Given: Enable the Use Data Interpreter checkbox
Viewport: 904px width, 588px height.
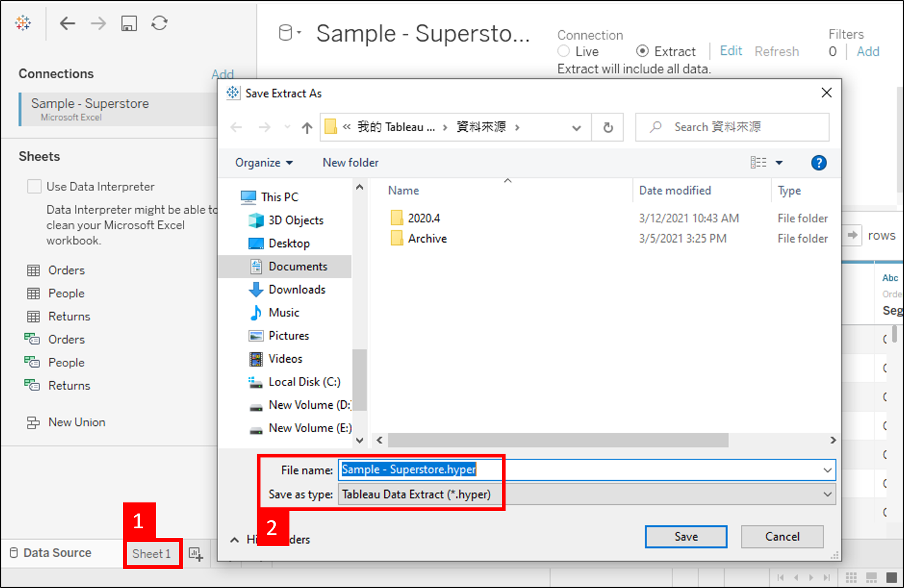Looking at the screenshot, I should click(34, 186).
